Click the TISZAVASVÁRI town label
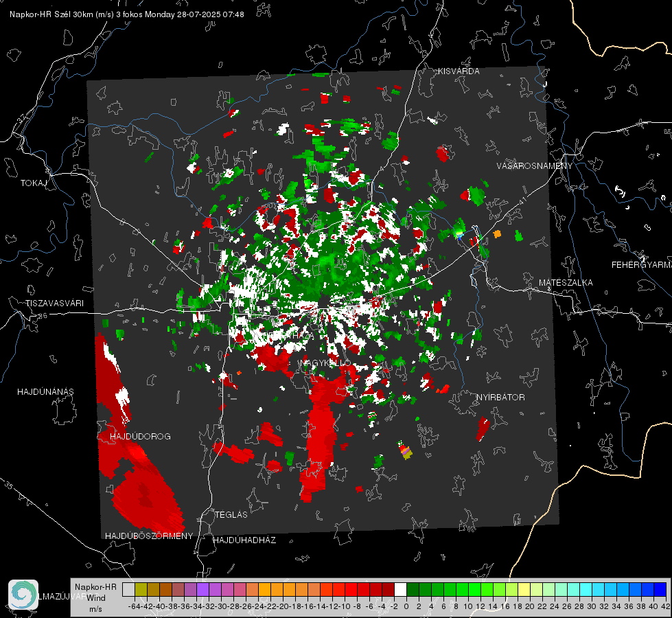This screenshot has height=618, width=672. (54, 304)
